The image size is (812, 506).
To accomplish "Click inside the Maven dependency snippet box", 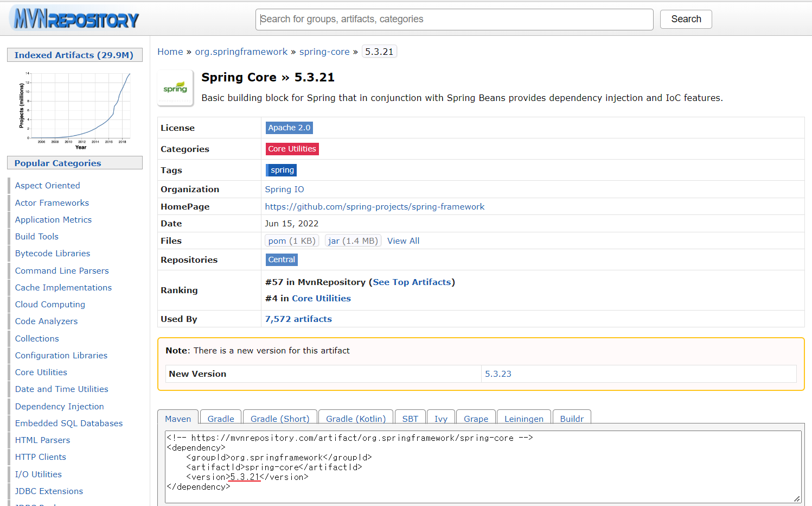I will point(483,467).
